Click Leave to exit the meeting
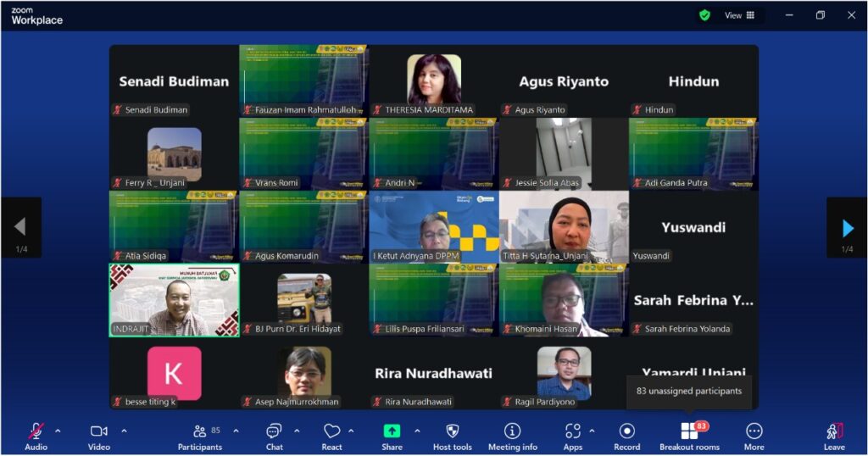This screenshot has height=456, width=868. [834, 436]
